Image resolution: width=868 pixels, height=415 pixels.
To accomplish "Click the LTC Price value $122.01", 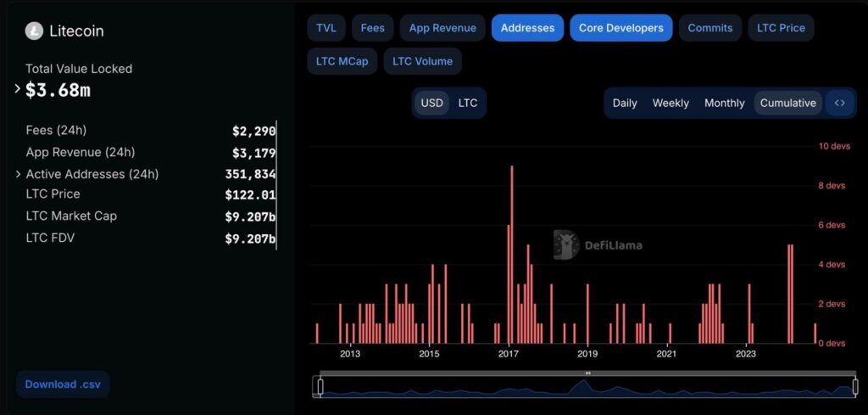I will click(x=250, y=194).
